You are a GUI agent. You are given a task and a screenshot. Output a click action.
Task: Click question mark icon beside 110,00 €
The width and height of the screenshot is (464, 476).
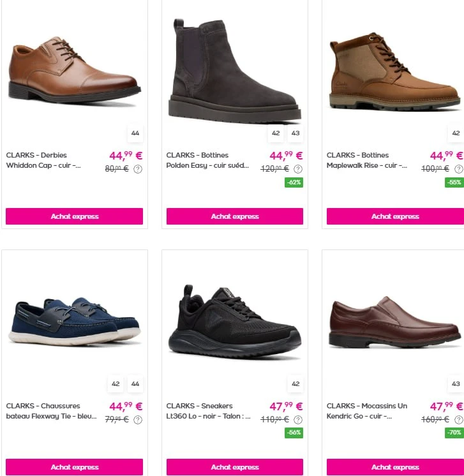point(298,420)
